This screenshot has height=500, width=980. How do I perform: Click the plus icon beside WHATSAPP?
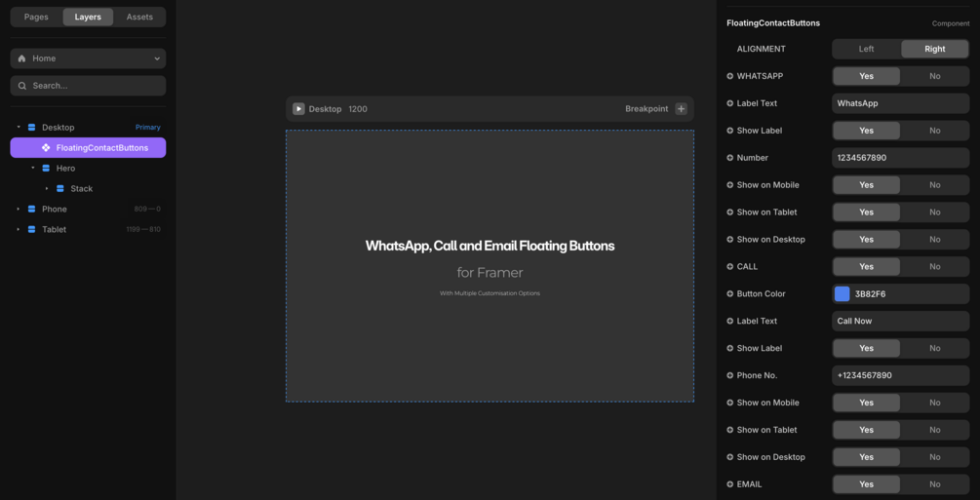(730, 76)
